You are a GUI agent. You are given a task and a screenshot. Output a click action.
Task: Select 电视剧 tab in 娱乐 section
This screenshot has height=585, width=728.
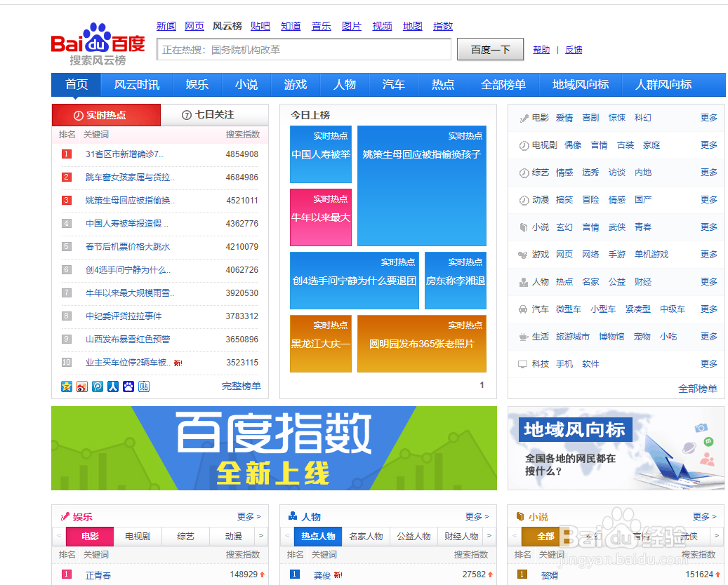pyautogui.click(x=138, y=537)
